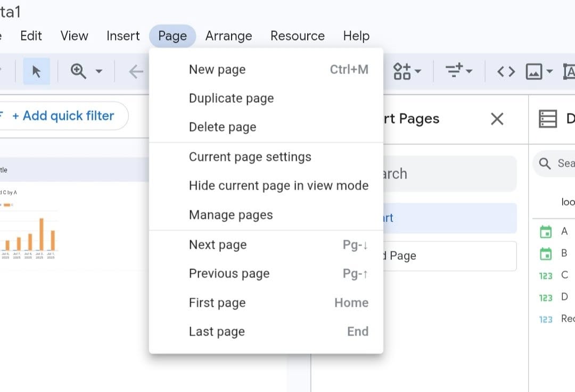575x392 pixels.
Task: Open the Arrange menu
Action: 228,36
